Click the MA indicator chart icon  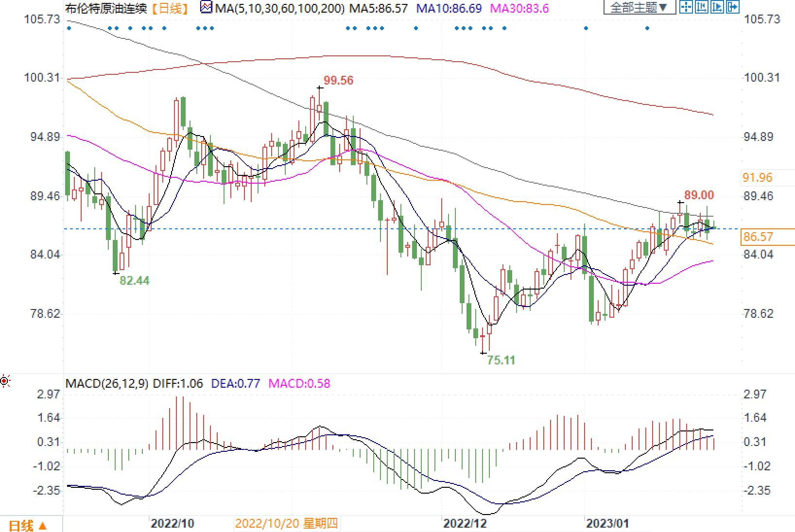tap(207, 7)
